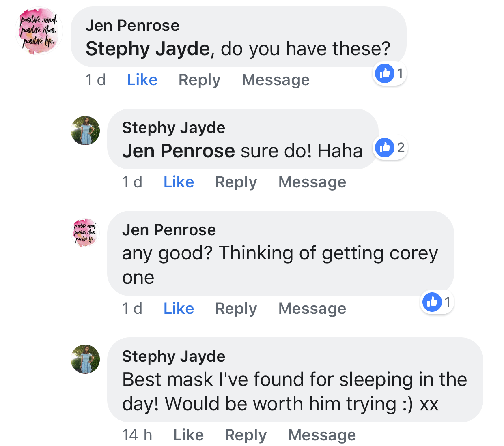Open the tagged 'Stephy Jayde' mention link
The image size is (504, 446).
pos(148,49)
